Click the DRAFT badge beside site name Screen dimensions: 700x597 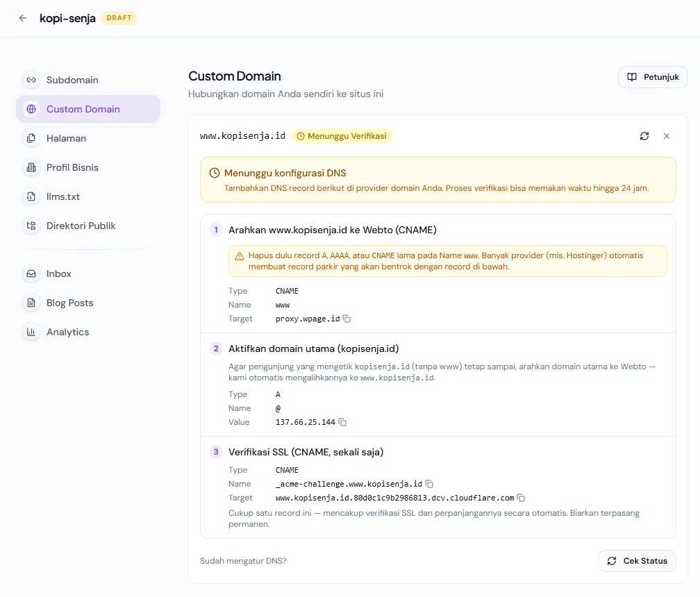coord(119,18)
